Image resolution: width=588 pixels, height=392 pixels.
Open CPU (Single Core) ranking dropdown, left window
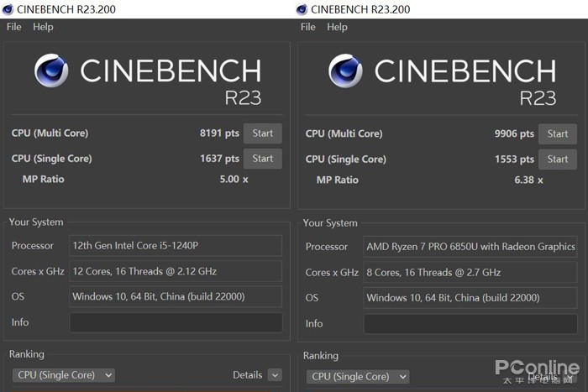click(x=64, y=375)
